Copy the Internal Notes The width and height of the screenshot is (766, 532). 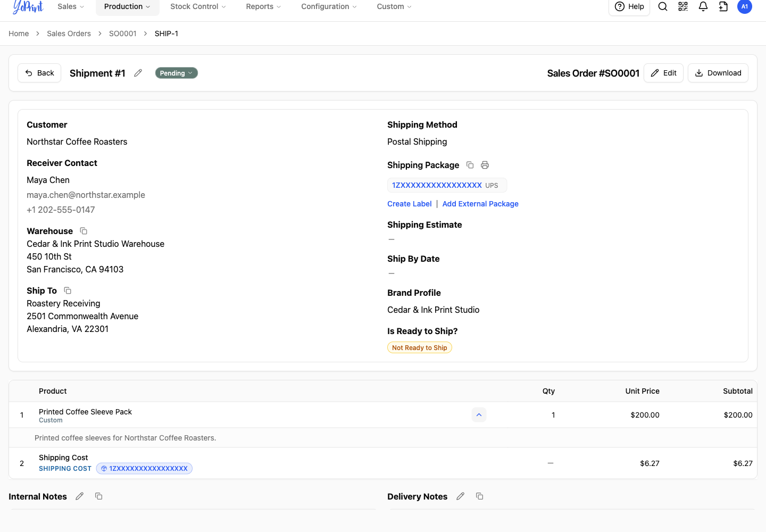[x=98, y=496]
